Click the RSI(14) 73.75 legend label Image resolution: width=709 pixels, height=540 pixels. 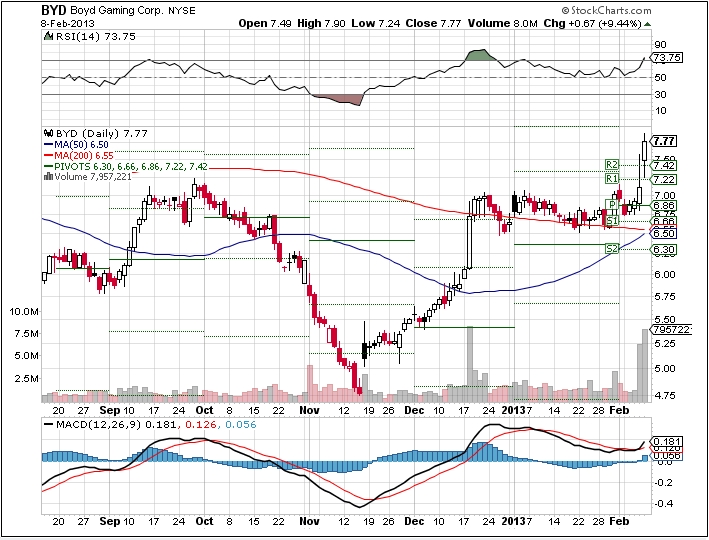95,37
